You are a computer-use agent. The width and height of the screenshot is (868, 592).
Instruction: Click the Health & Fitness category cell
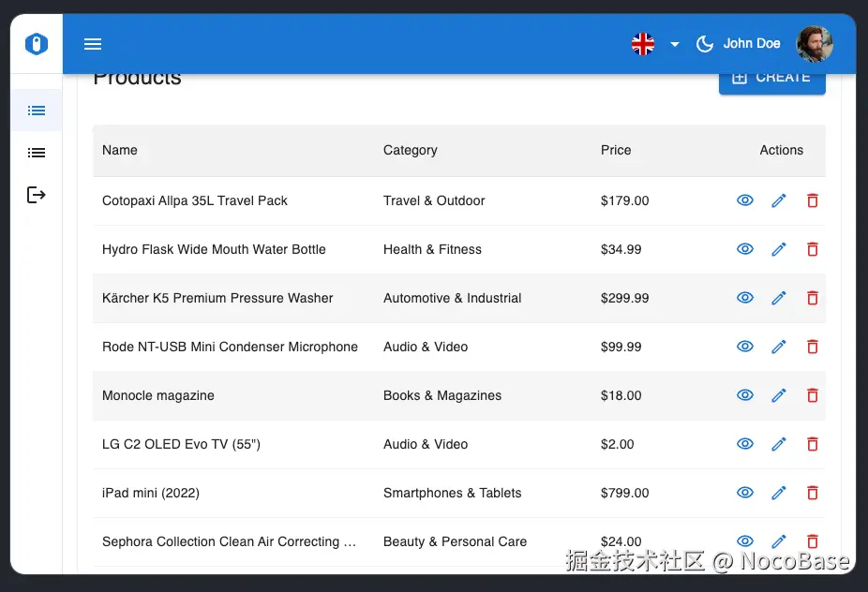432,249
